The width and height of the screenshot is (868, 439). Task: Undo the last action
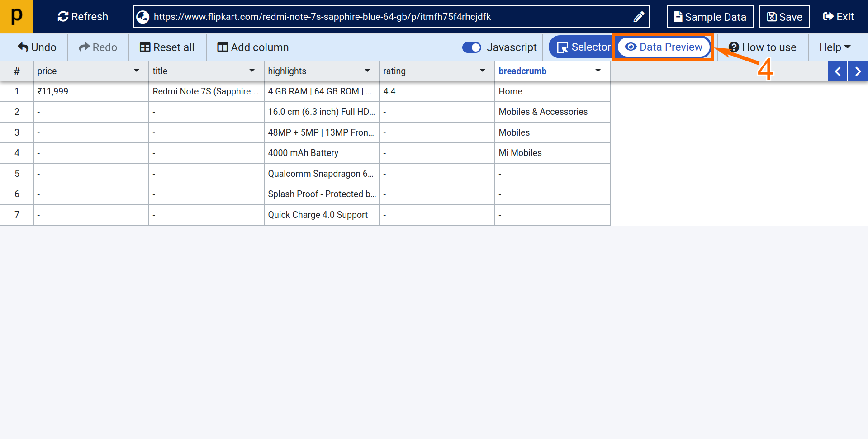point(37,47)
